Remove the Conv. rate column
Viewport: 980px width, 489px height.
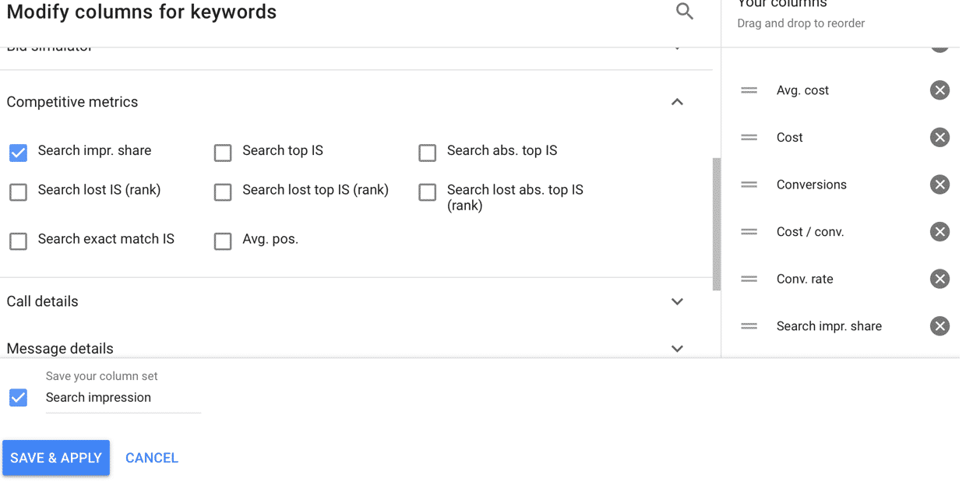(939, 279)
